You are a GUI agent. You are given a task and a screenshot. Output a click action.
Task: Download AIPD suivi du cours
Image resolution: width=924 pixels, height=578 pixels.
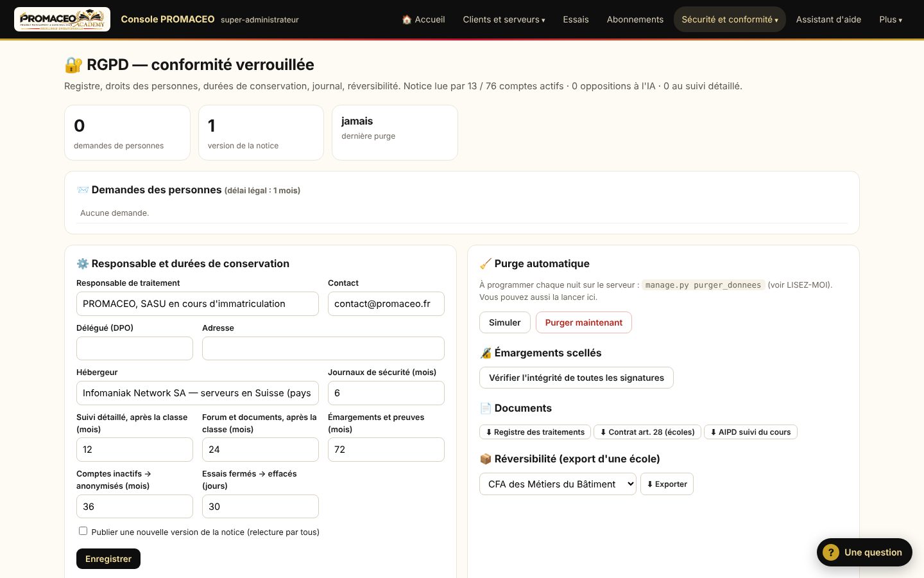coord(750,432)
